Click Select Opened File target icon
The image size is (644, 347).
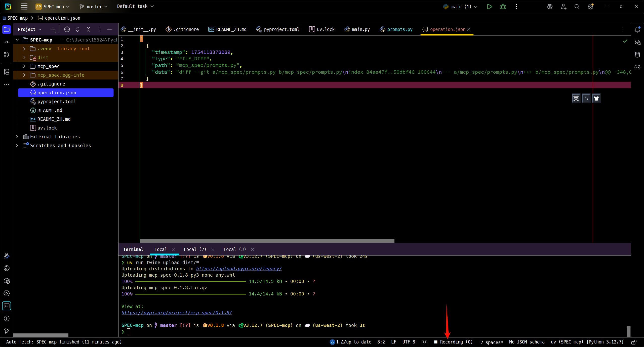coord(67,29)
